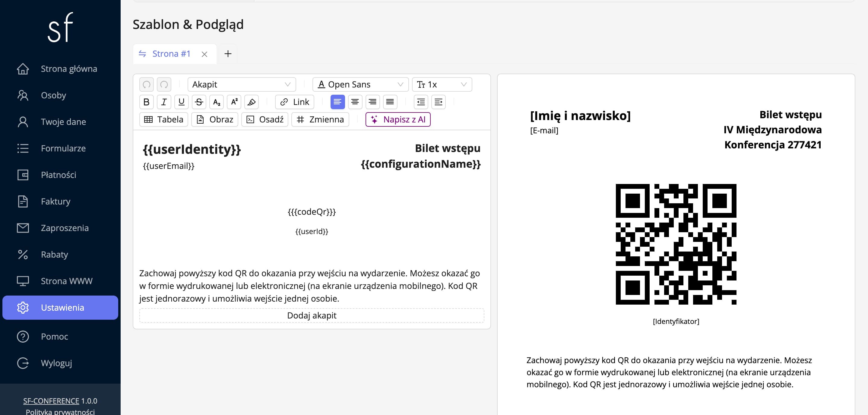Click Wyloguj to log out

(60, 363)
